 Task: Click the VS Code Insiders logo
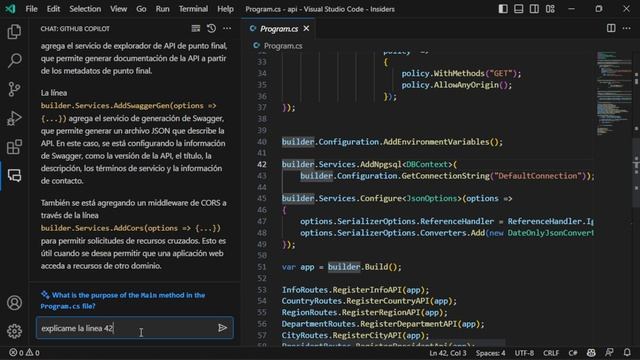10,9
